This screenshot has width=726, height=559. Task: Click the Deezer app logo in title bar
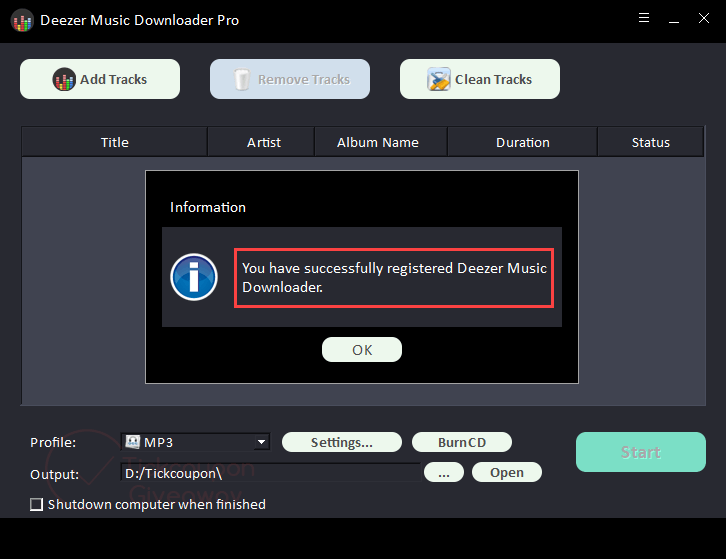[x=22, y=20]
